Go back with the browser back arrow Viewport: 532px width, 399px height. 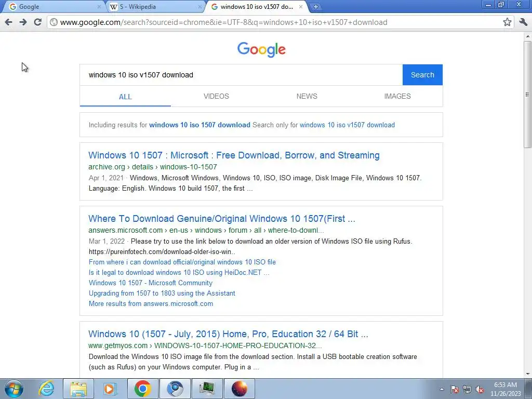(x=8, y=22)
